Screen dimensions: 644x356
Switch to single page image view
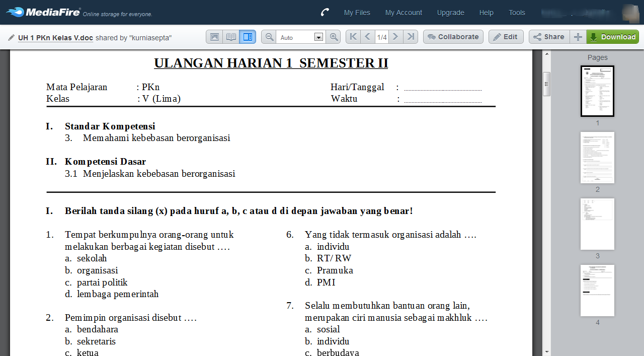214,37
